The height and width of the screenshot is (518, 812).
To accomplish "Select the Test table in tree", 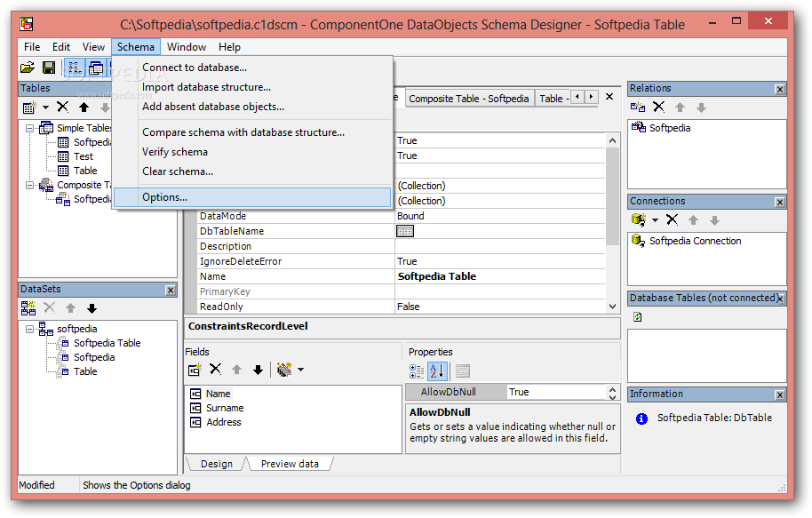I will point(83,156).
